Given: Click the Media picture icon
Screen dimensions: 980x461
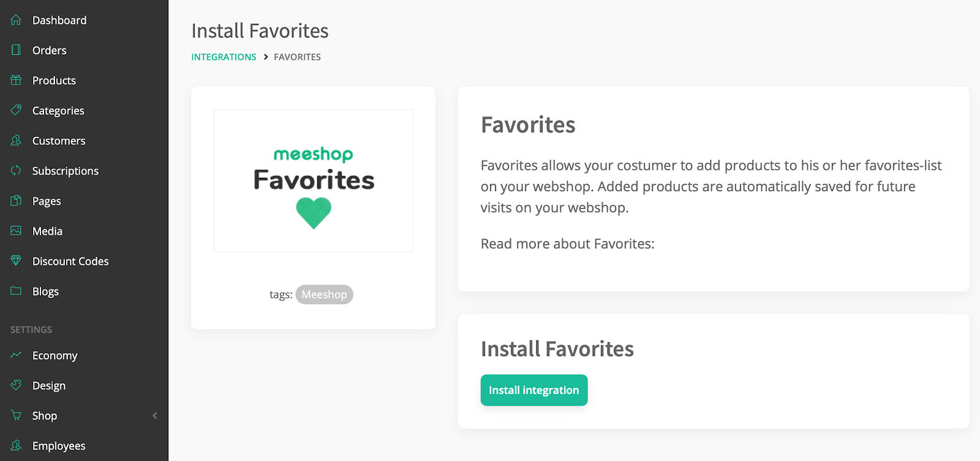Looking at the screenshot, I should click(16, 230).
